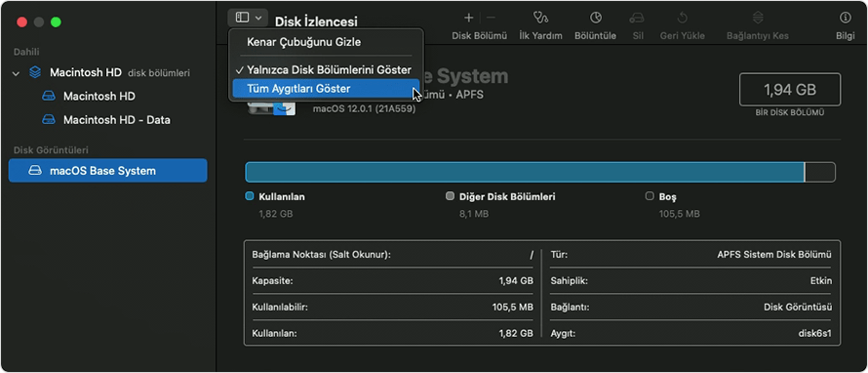
Task: Click the Sahiplik value Etkin
Action: (x=821, y=281)
